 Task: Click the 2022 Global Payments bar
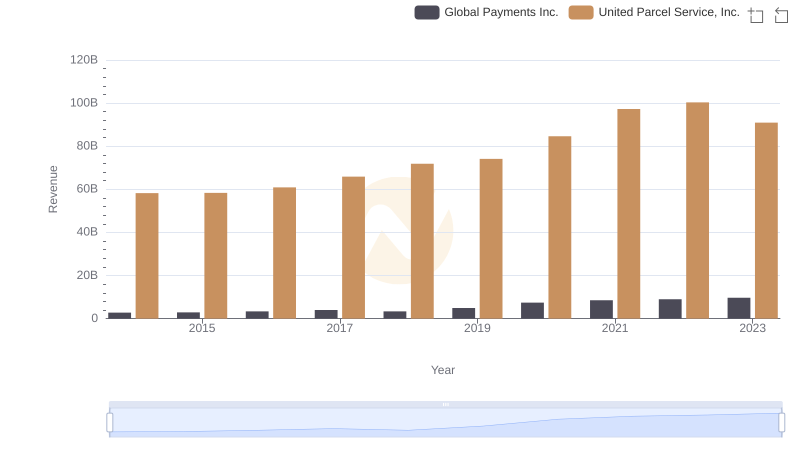point(670,309)
